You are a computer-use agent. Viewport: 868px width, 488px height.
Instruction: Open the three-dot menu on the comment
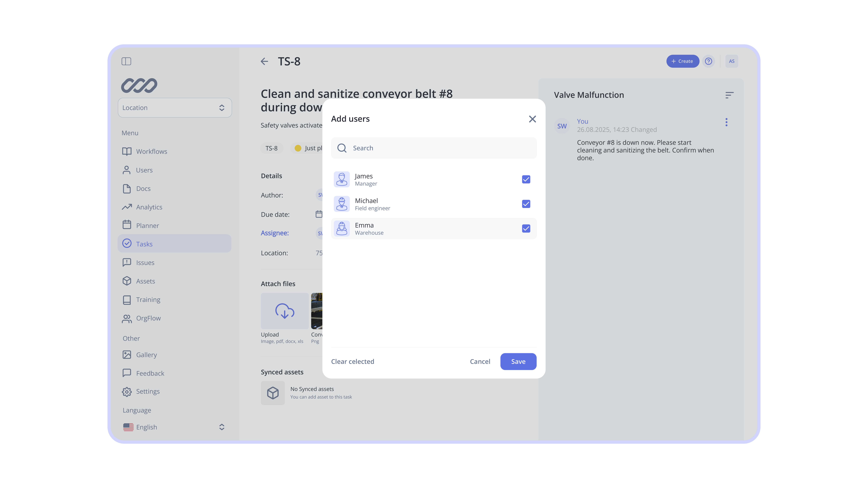(727, 122)
